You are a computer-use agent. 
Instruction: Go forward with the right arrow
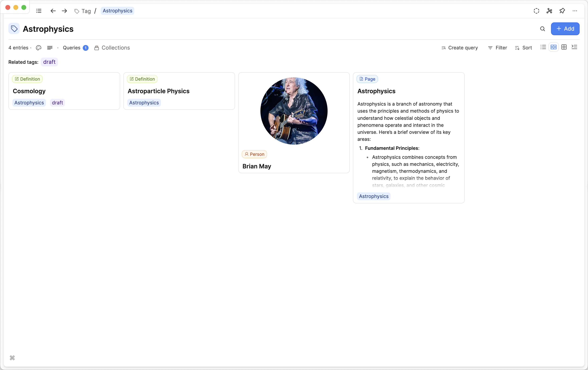[x=65, y=11]
